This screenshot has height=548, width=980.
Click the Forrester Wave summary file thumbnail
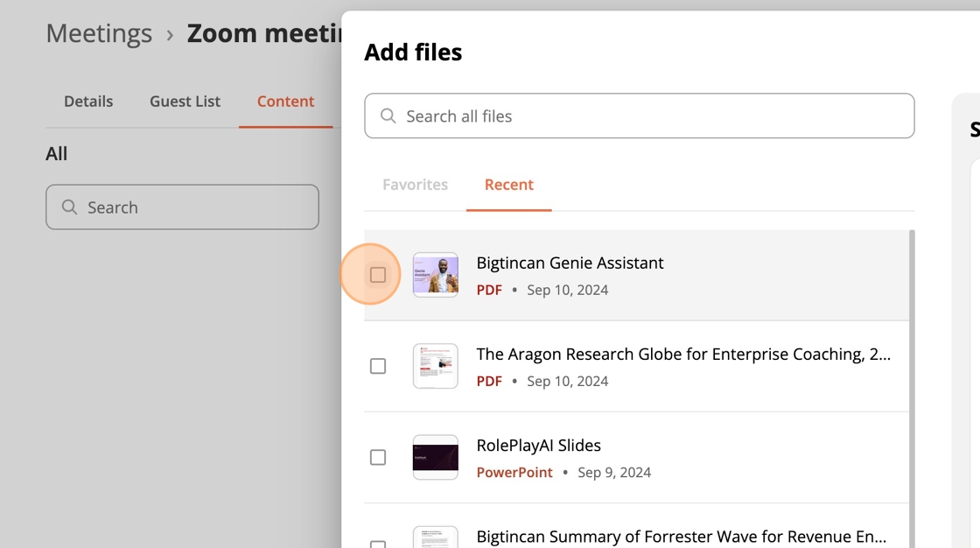coord(435,537)
